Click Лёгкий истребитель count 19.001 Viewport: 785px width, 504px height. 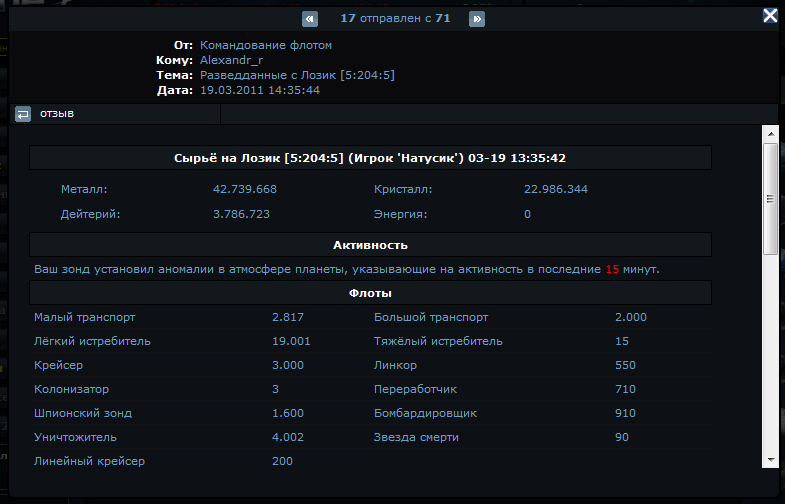291,341
